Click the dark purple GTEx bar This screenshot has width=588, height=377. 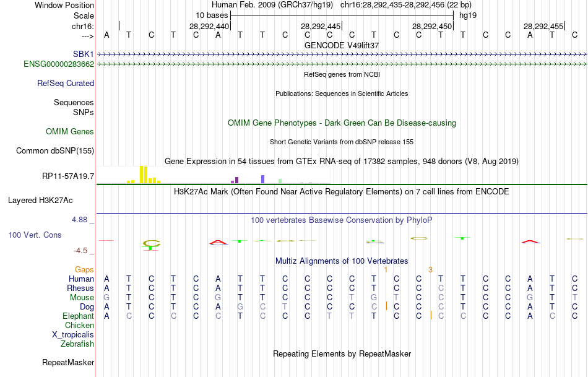(236, 180)
